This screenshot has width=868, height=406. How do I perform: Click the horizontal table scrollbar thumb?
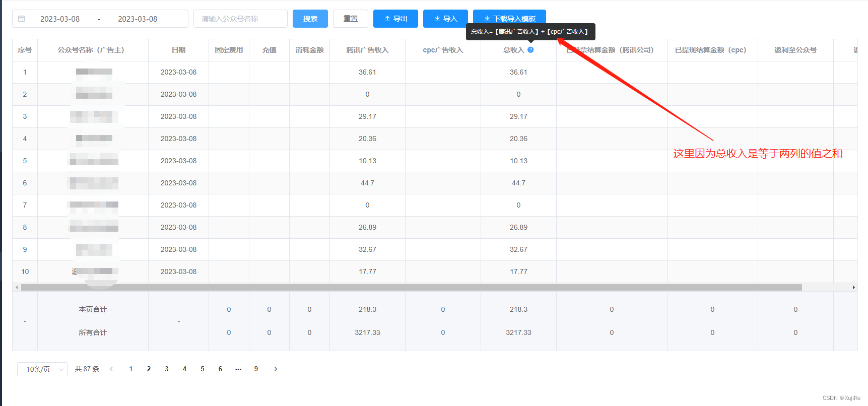(412, 288)
